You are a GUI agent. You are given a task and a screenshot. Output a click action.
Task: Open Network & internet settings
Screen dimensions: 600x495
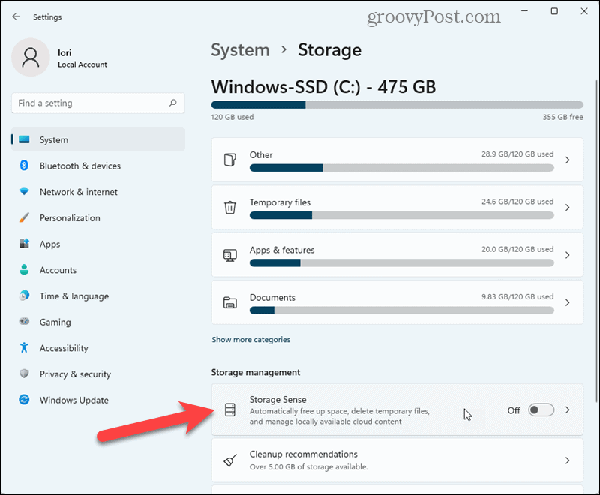coord(98,192)
